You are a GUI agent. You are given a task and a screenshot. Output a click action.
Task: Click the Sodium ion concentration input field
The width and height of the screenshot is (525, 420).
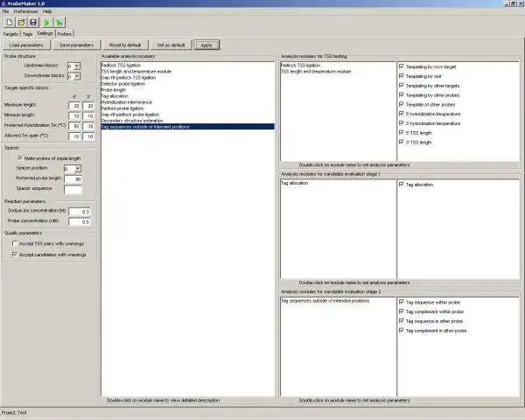click(80, 212)
